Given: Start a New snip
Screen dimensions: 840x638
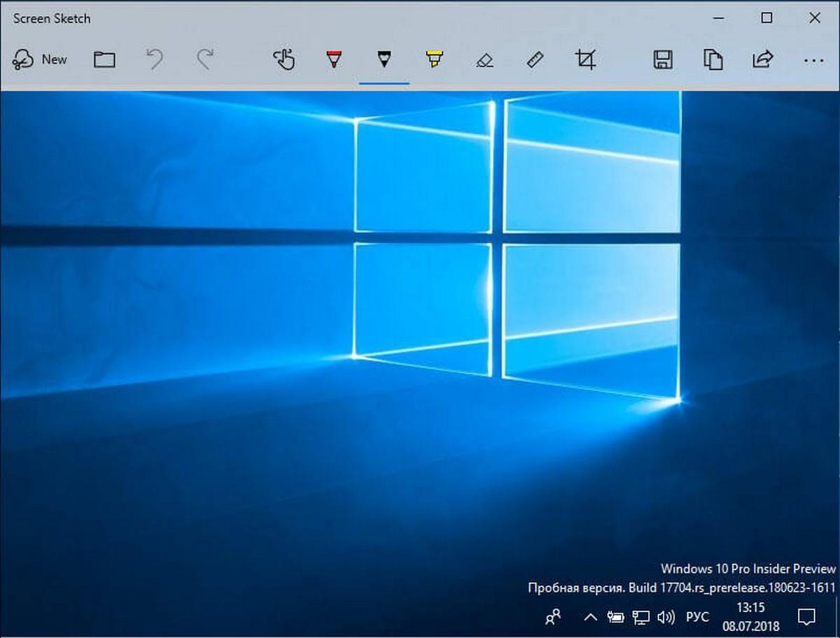Looking at the screenshot, I should pos(40,60).
